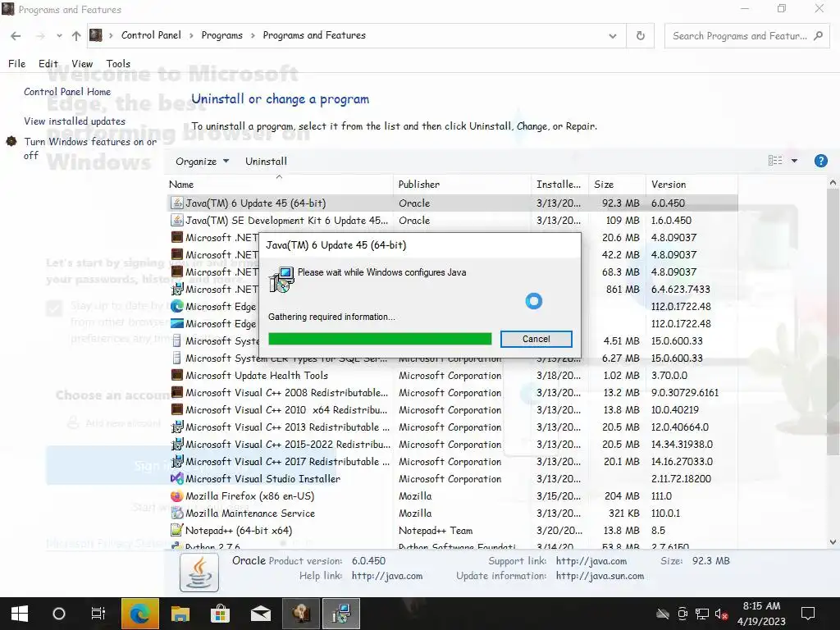This screenshot has width=840, height=630.
Task: Click the muted volume tray icon
Action: pyautogui.click(x=720, y=614)
